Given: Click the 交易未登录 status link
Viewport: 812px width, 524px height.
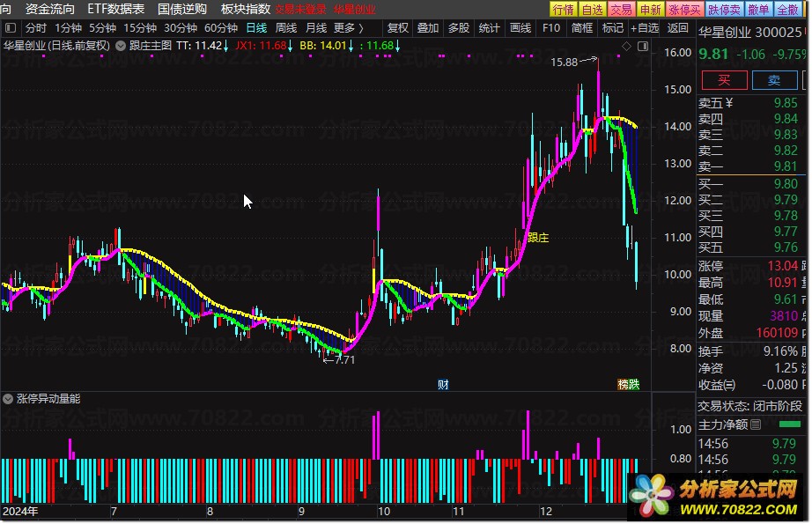Looking at the screenshot, I should [300, 10].
